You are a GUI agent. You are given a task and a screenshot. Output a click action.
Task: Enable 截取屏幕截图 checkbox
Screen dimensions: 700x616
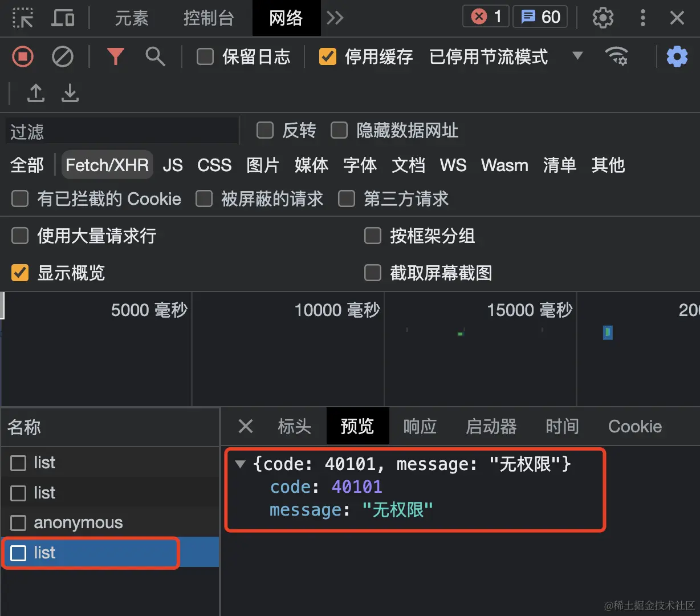click(x=373, y=273)
